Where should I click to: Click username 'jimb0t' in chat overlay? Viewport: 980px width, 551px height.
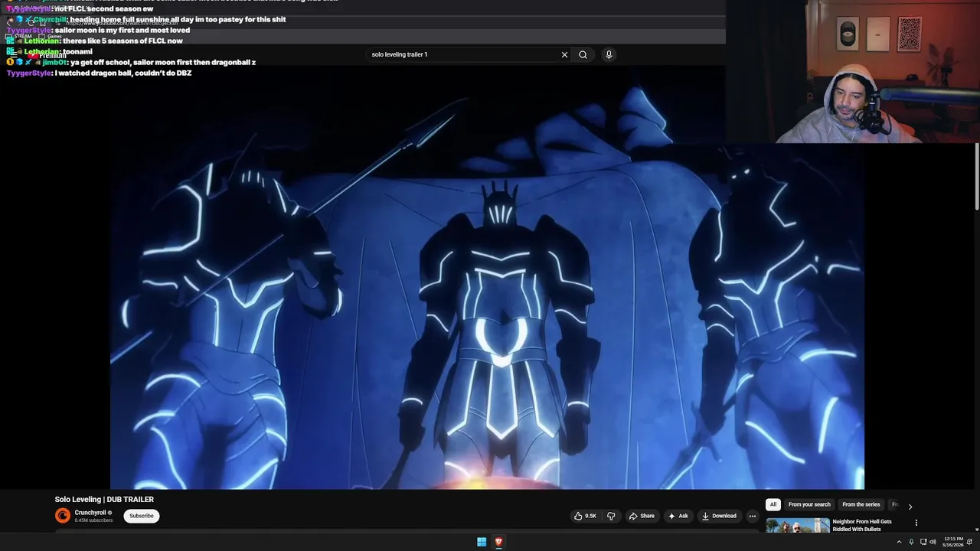click(54, 63)
